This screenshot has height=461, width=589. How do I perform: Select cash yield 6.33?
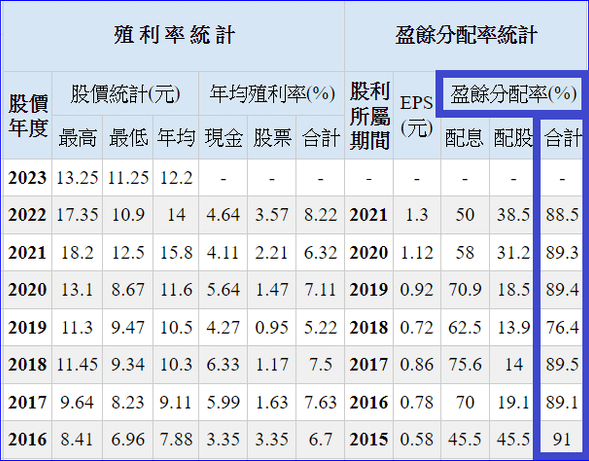(223, 364)
